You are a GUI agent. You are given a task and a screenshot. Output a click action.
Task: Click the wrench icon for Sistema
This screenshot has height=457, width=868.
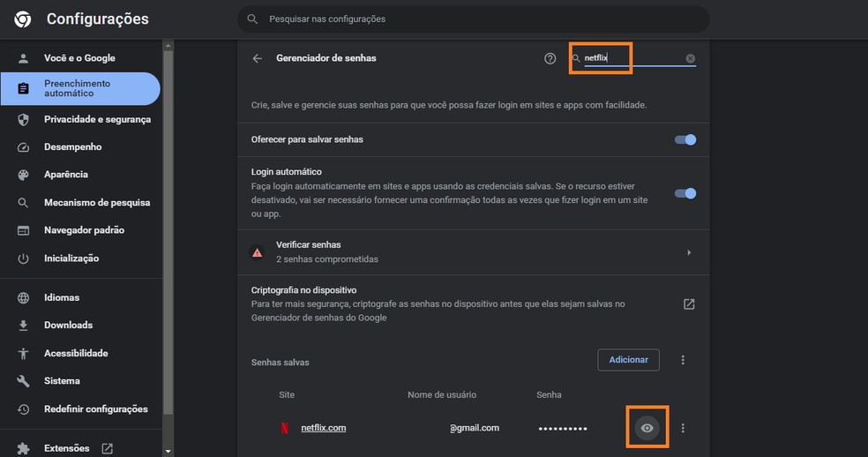click(x=23, y=381)
